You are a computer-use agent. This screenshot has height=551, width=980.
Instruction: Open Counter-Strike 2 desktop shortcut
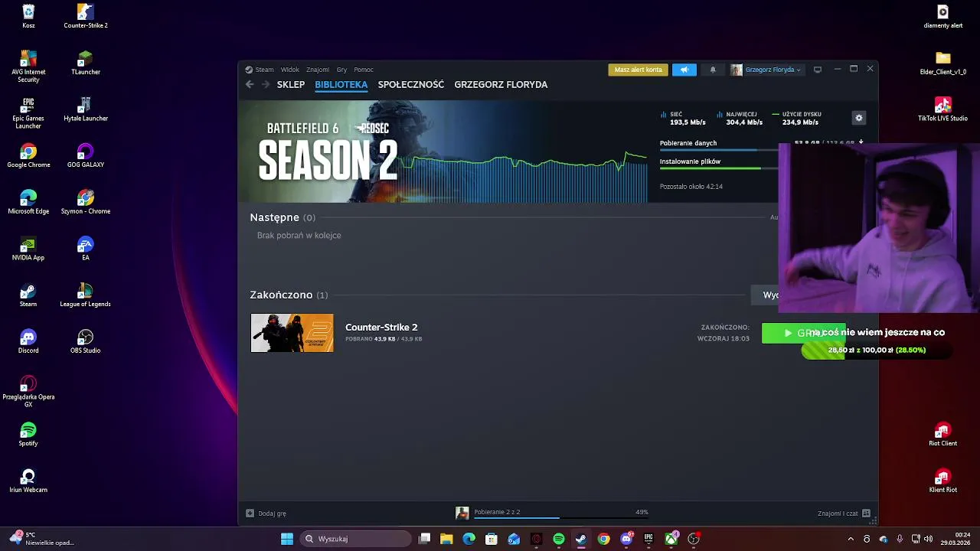click(86, 16)
